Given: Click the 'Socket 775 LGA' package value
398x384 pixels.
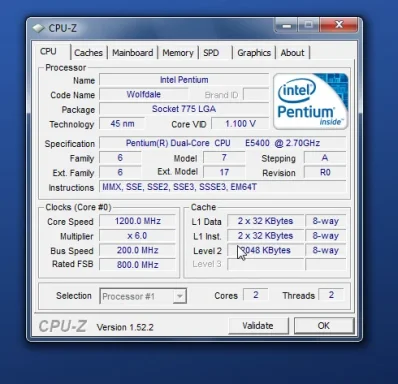Looking at the screenshot, I should pos(184,109).
